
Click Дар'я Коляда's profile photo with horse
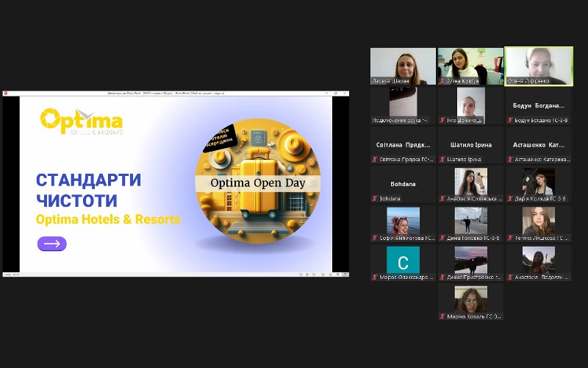coord(539,181)
